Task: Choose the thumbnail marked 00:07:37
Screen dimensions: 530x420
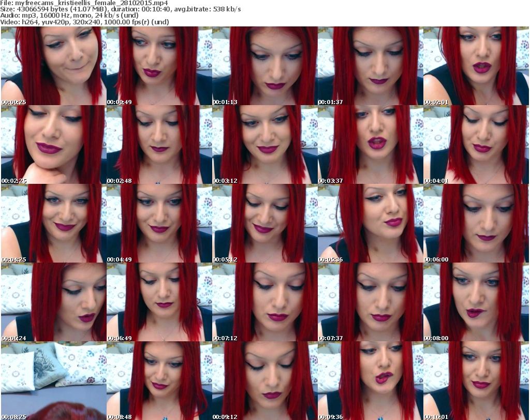Action: click(x=370, y=302)
